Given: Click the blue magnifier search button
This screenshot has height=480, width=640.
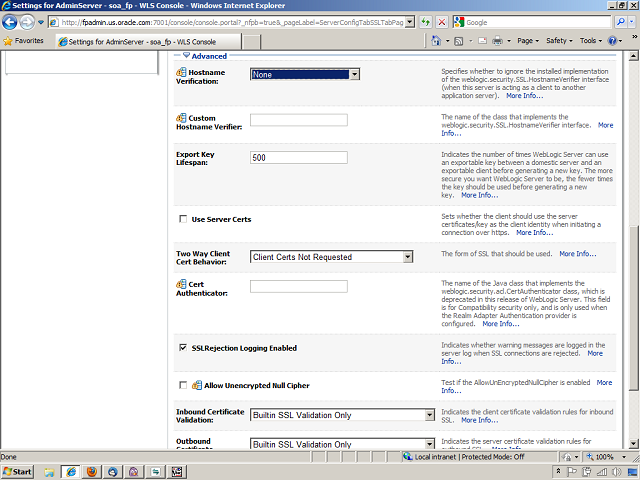Looking at the screenshot, I should (621, 22).
